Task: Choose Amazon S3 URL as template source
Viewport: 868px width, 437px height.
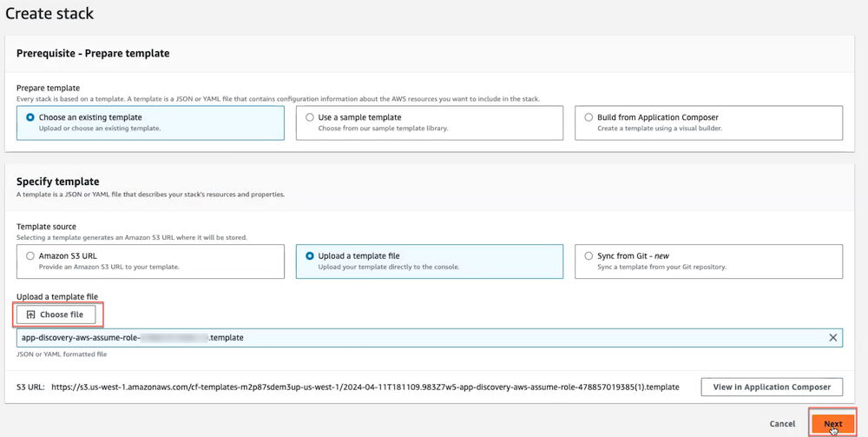Action: click(30, 256)
